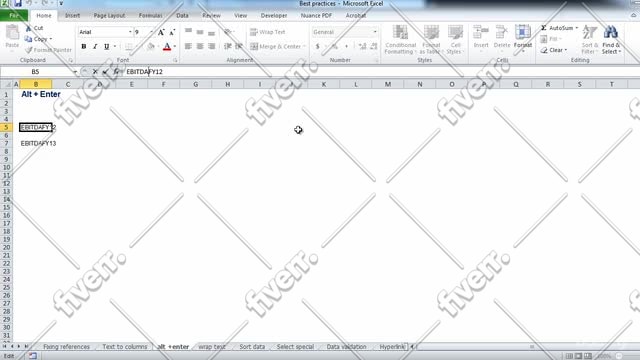Open Format as Table icon
This screenshot has width=640, height=360.
[431, 32]
